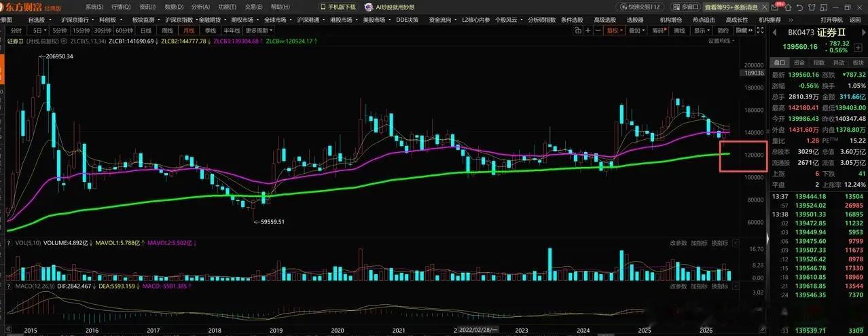Image resolution: width=868 pixels, height=336 pixels.
Task: Open the 交易(E) menu
Action: [253, 7]
